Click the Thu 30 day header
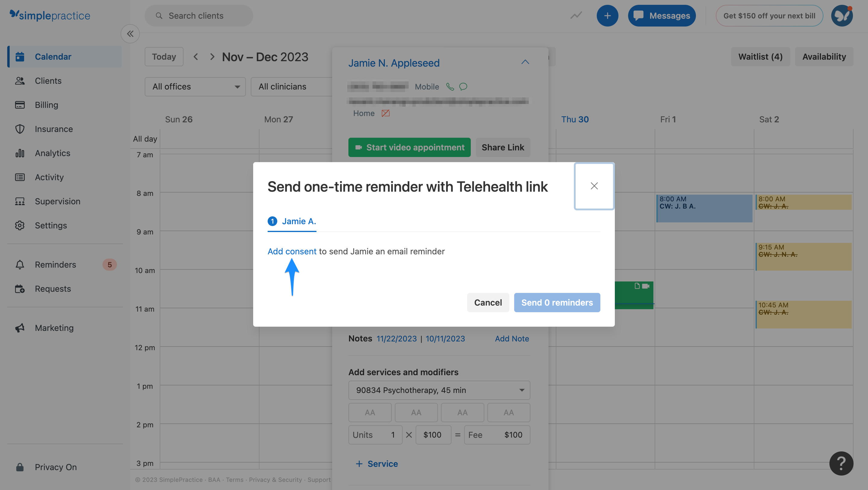868x490 pixels. coord(574,119)
